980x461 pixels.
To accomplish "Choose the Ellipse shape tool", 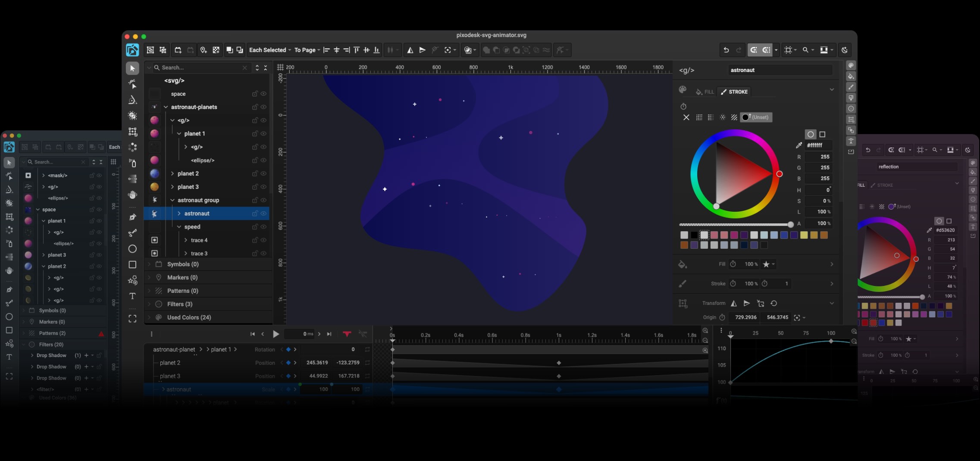I will [x=132, y=248].
